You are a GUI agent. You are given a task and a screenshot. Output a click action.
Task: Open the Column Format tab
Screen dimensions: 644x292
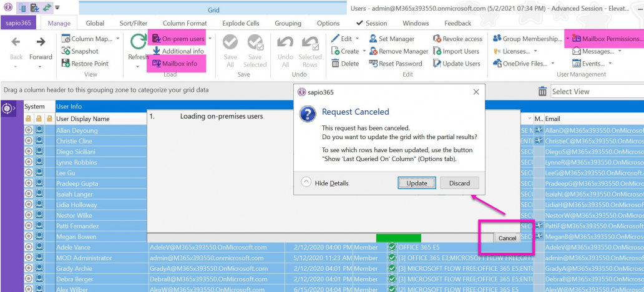pos(185,24)
